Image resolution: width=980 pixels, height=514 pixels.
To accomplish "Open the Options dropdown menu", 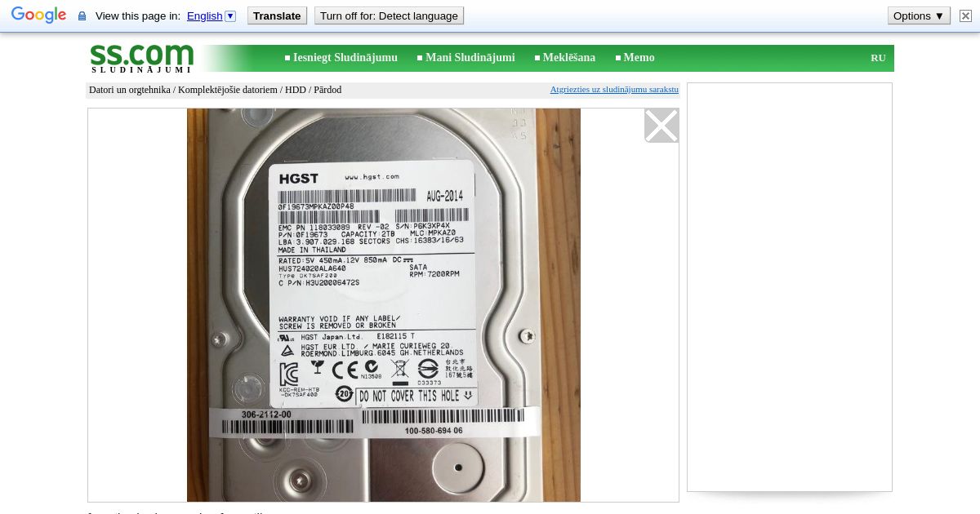I will [919, 16].
